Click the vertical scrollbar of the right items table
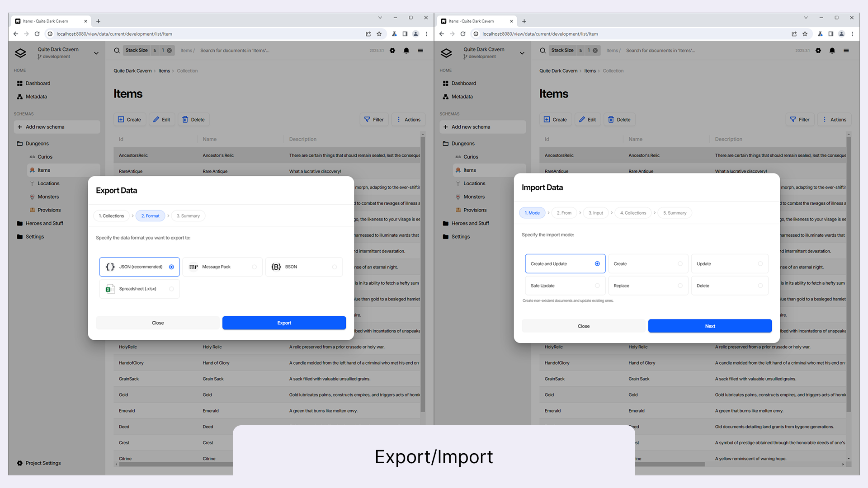 [x=849, y=271]
